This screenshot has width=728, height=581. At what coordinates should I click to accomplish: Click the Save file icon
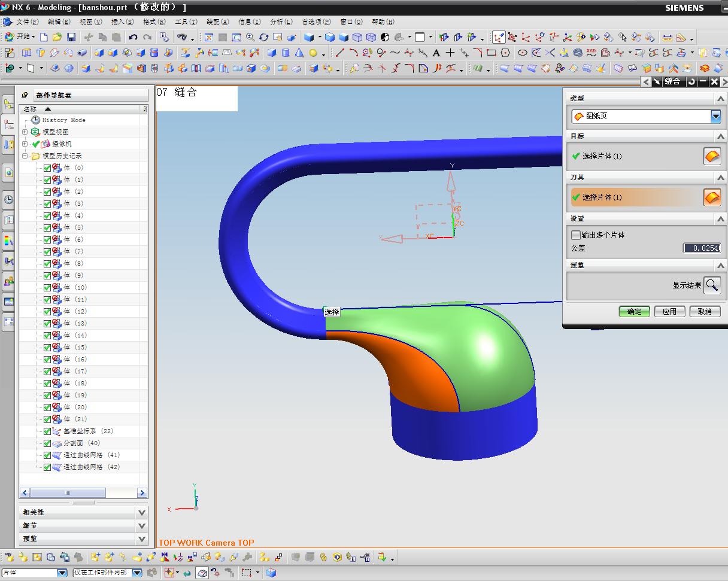[71, 37]
